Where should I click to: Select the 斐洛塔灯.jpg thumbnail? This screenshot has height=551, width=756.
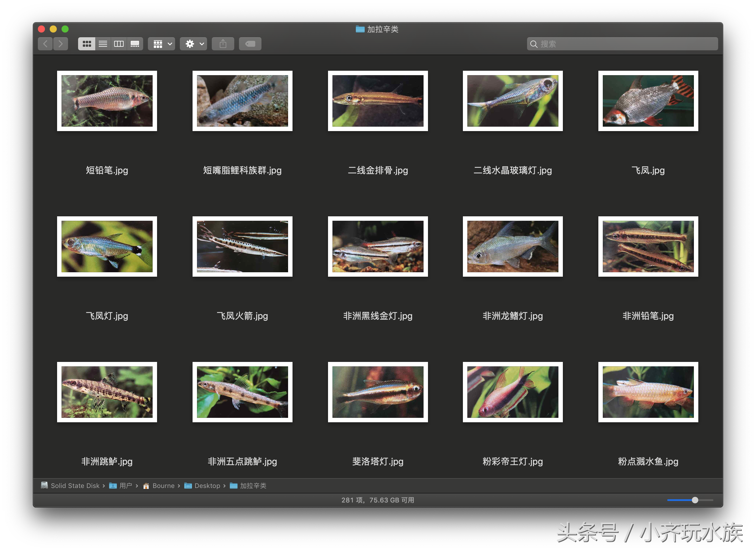pyautogui.click(x=378, y=392)
